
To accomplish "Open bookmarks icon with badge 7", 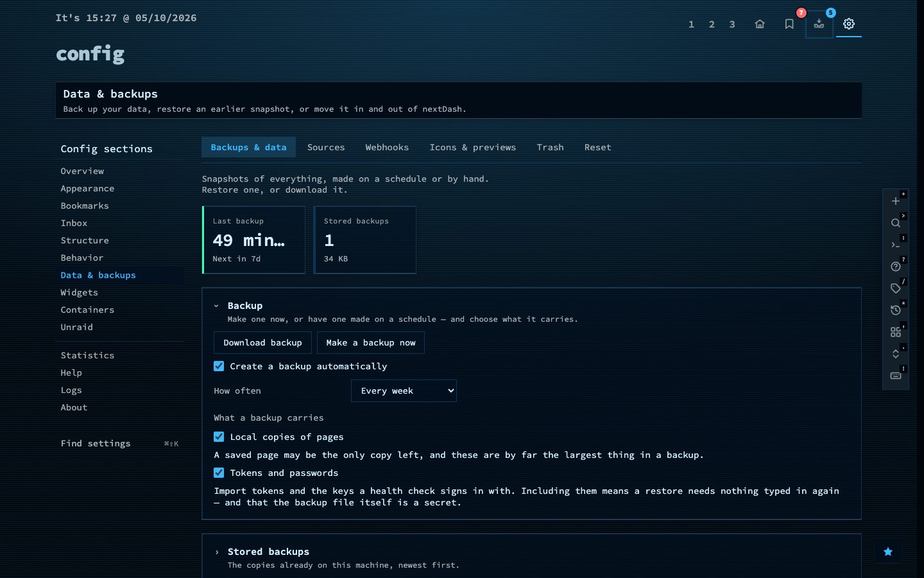I will [x=789, y=24].
